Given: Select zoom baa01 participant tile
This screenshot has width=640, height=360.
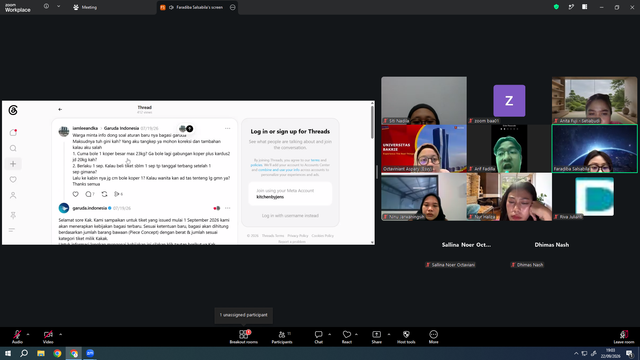Looking at the screenshot, I should 509,100.
